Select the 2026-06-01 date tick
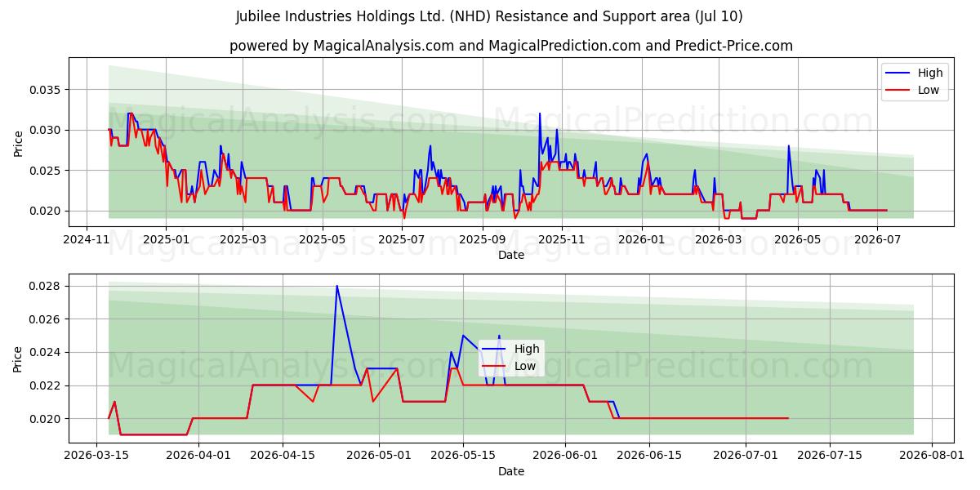980x490 pixels. 565,455
